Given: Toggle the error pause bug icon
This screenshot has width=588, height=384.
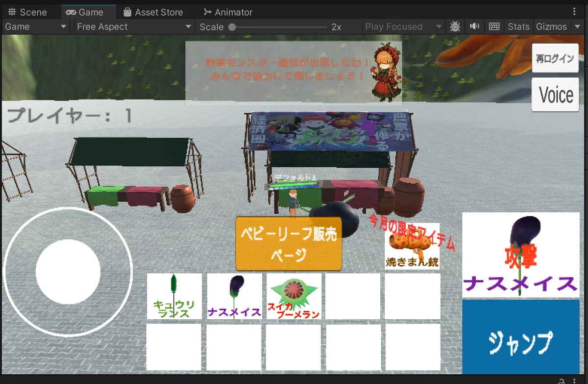Looking at the screenshot, I should point(455,26).
